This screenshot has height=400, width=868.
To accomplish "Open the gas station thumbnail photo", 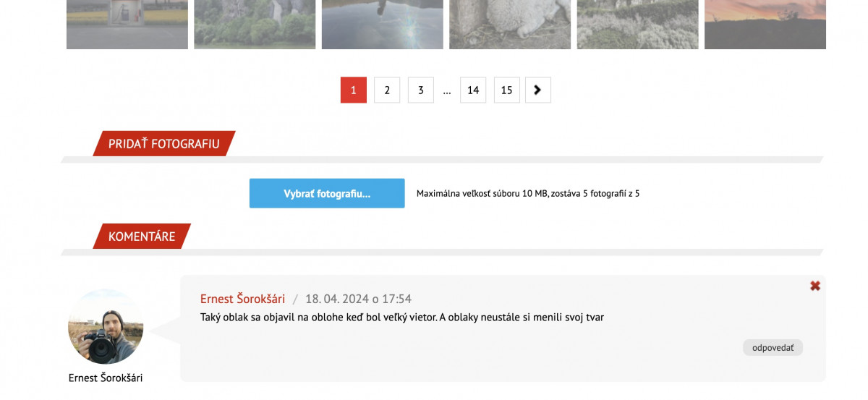I will (x=127, y=25).
